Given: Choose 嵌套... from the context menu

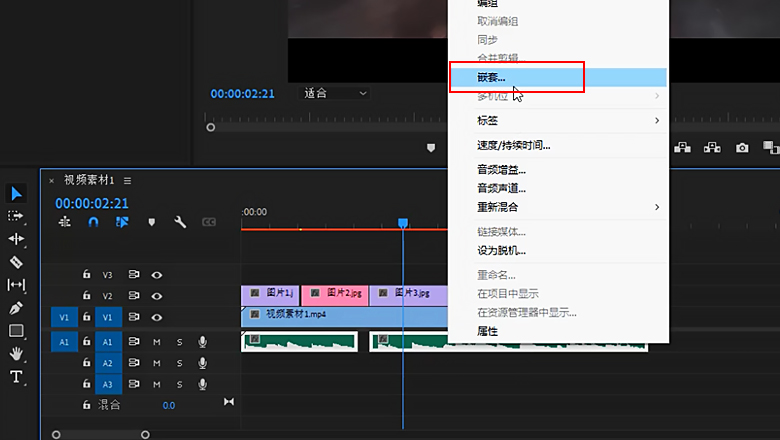Looking at the screenshot, I should [516, 76].
